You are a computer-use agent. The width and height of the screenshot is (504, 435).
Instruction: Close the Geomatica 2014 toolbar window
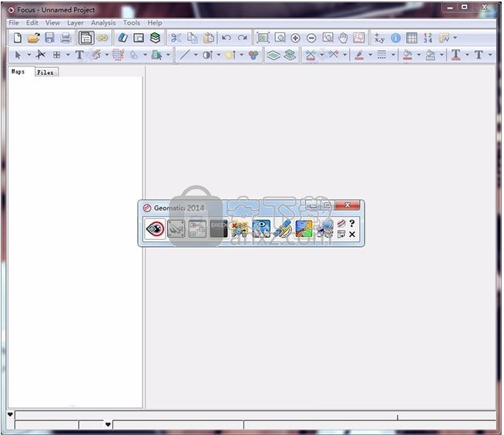click(348, 205)
